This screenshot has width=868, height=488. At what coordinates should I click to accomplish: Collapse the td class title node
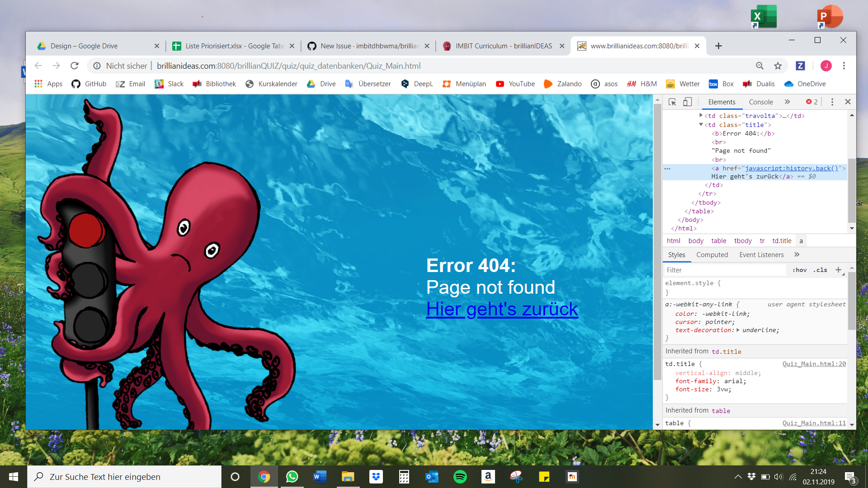coord(701,125)
